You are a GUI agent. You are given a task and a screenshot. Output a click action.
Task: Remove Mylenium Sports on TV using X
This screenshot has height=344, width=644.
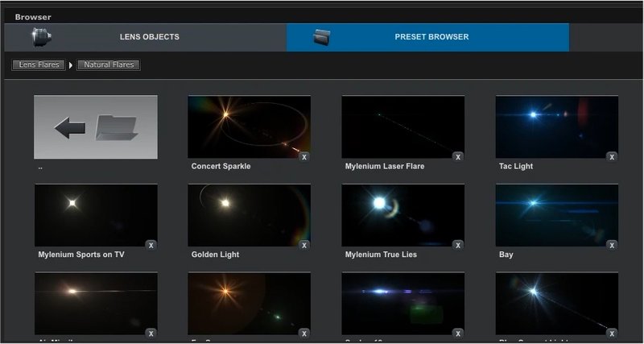(x=151, y=246)
